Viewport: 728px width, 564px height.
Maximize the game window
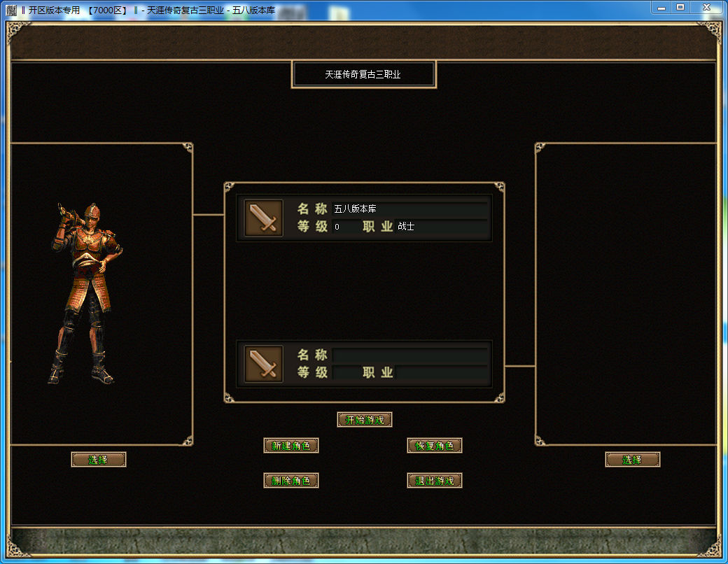coord(680,8)
